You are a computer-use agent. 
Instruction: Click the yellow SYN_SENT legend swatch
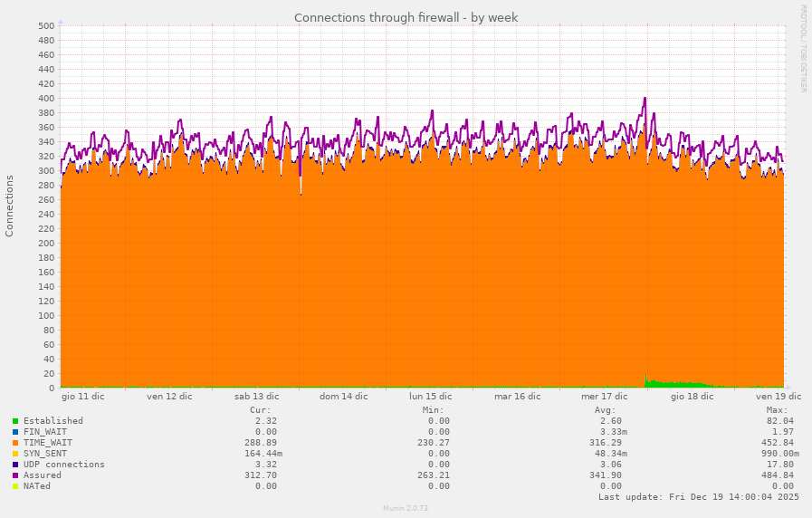point(15,454)
